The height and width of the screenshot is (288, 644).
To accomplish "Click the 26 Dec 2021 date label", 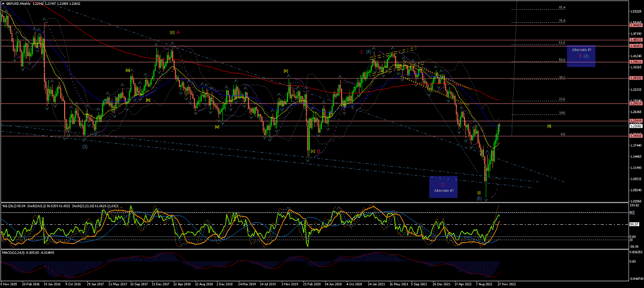I will pos(442,285).
